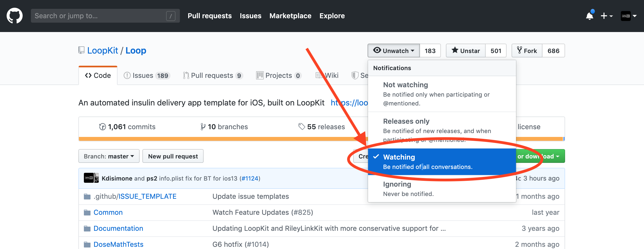Image resolution: width=644 pixels, height=249 pixels.
Task: Choose the Watching notification option
Action: [x=442, y=162]
